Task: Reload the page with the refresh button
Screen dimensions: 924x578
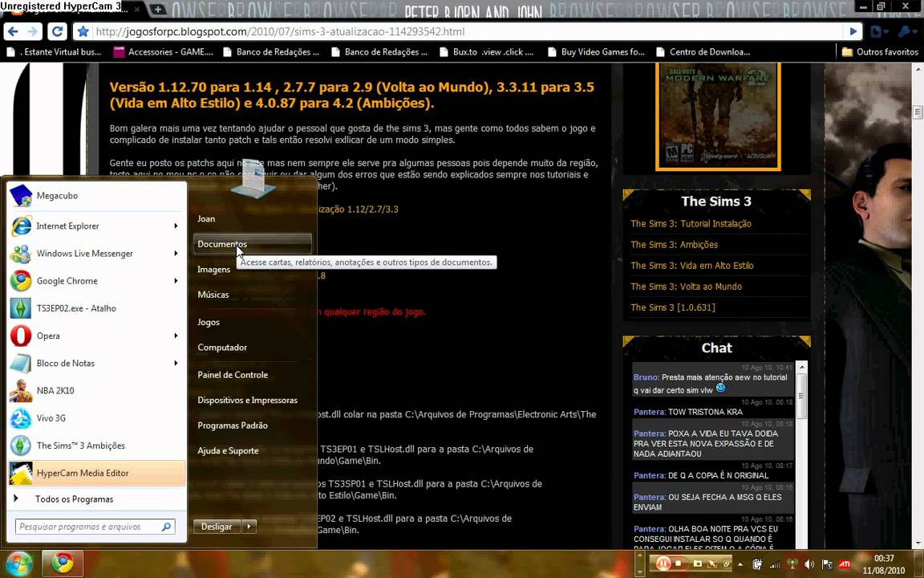Action: pyautogui.click(x=57, y=32)
